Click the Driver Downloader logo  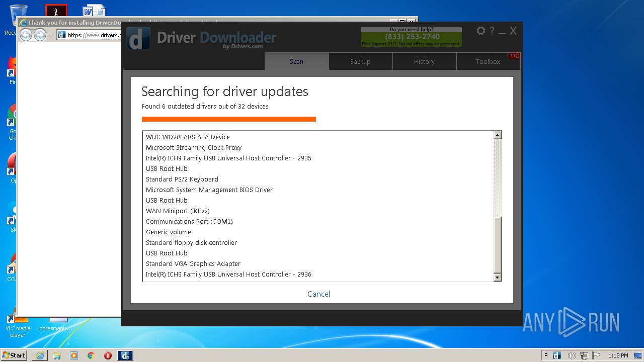[x=138, y=39]
